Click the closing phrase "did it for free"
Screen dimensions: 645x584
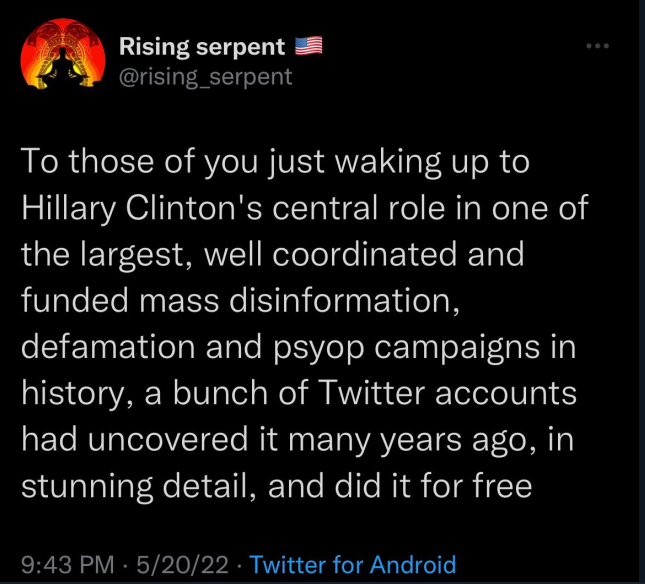click(x=434, y=485)
